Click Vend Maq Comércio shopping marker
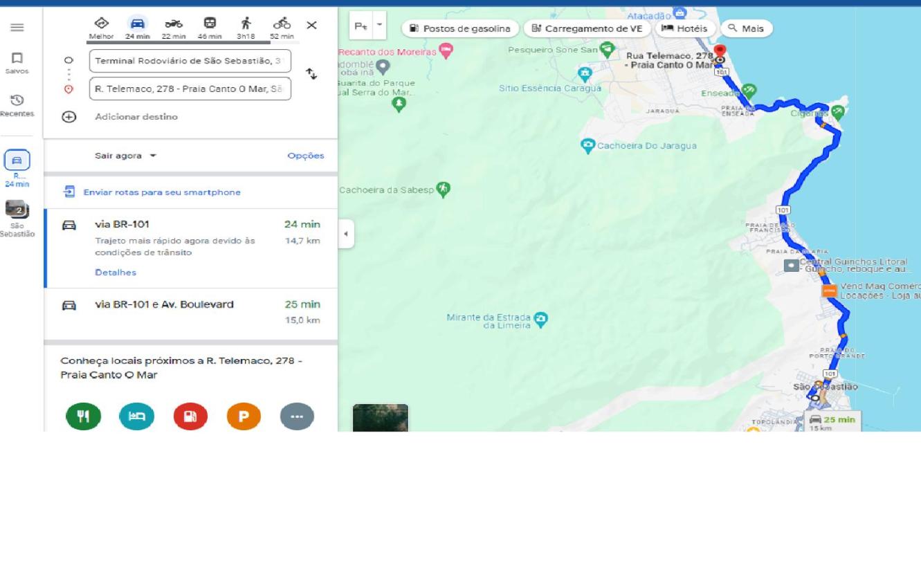Viewport: 921px width, 588px height. click(829, 291)
